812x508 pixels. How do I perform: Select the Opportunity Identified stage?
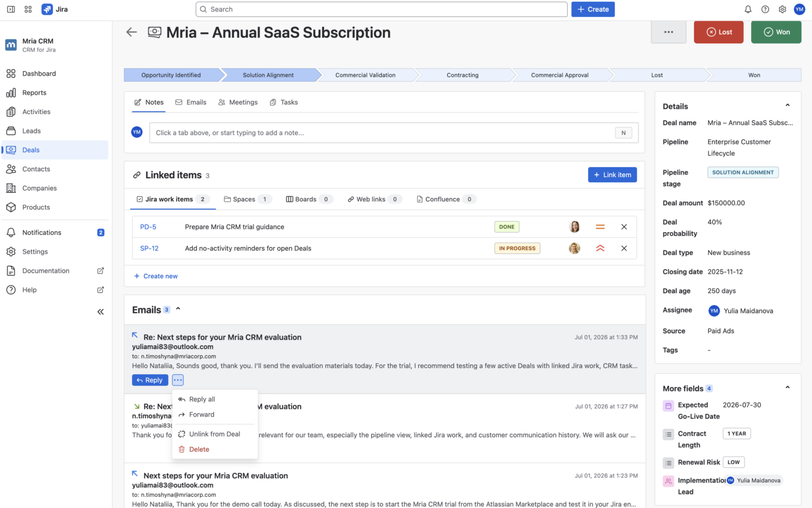[171, 75]
